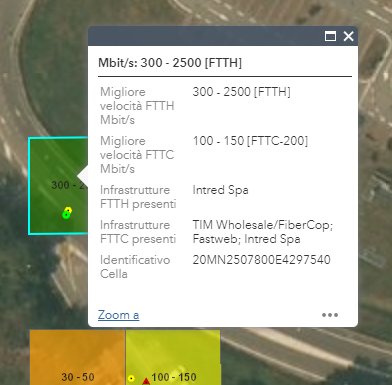Select the highlighted dark green 300 cell
This screenshot has width=392, height=385.
click(59, 186)
